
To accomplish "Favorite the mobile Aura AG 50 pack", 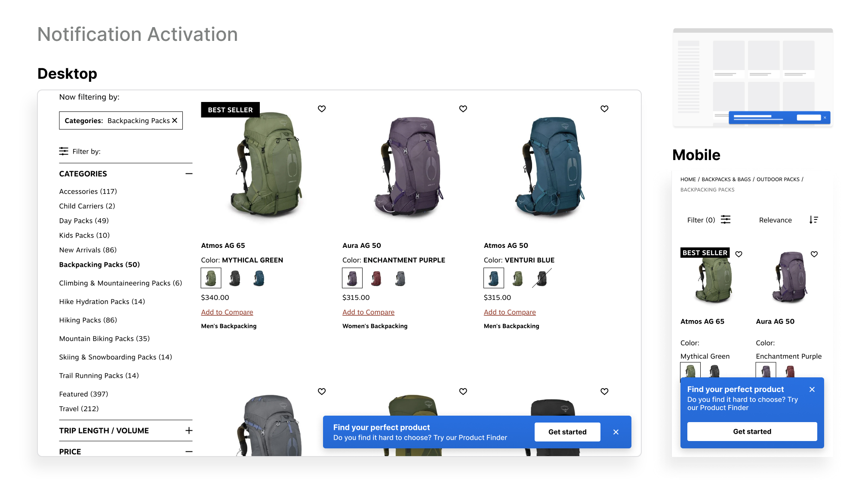I will [x=814, y=254].
